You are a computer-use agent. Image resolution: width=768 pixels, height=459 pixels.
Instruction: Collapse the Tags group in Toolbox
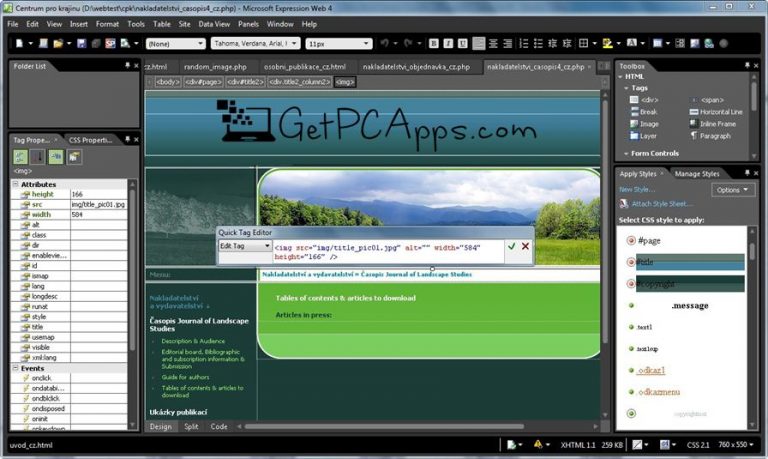point(626,88)
